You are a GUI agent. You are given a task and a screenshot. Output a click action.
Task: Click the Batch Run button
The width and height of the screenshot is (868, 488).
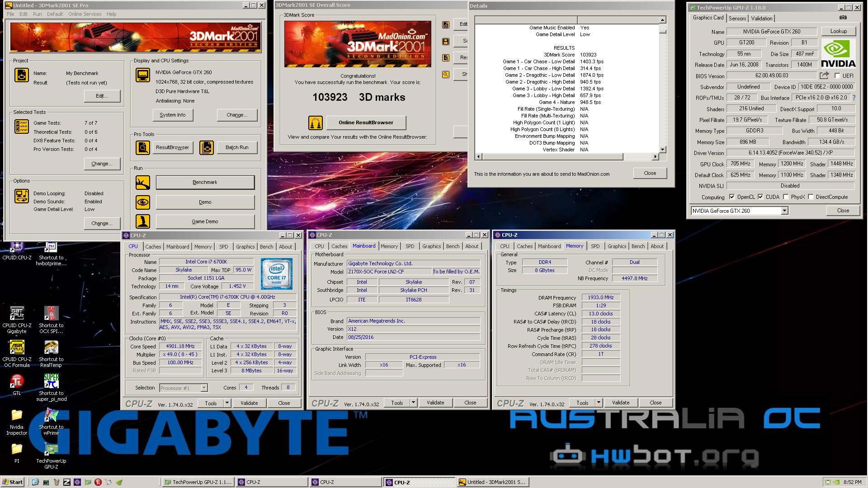point(237,147)
